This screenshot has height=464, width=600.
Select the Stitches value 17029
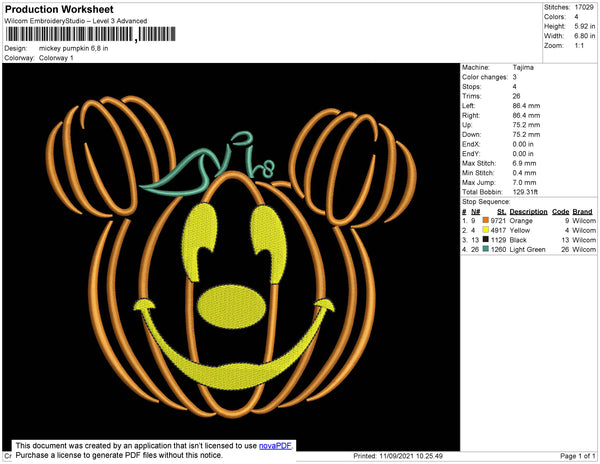(584, 7)
